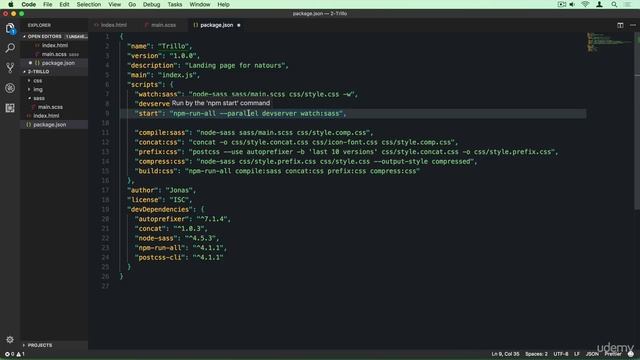Screen dimensions: 640x360
Task: Open the File menu
Action: [47, 4]
